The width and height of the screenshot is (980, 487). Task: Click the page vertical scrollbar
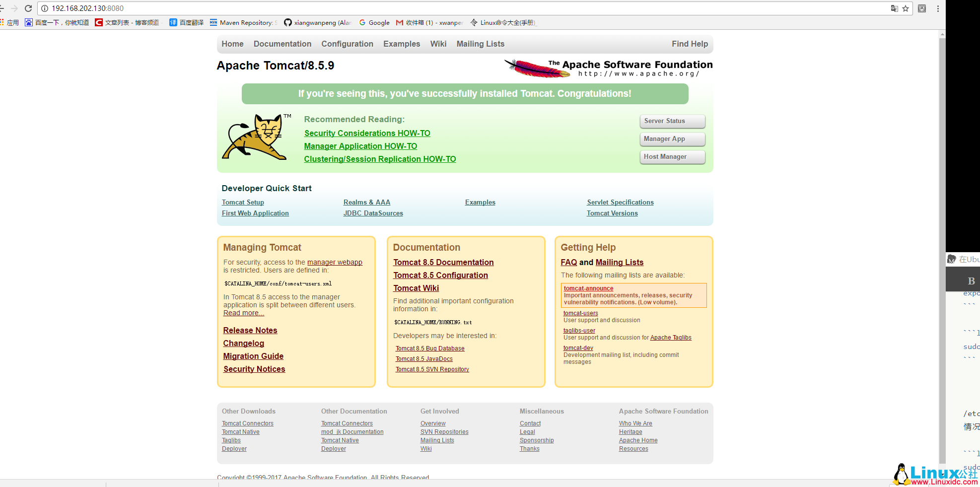tap(942, 248)
